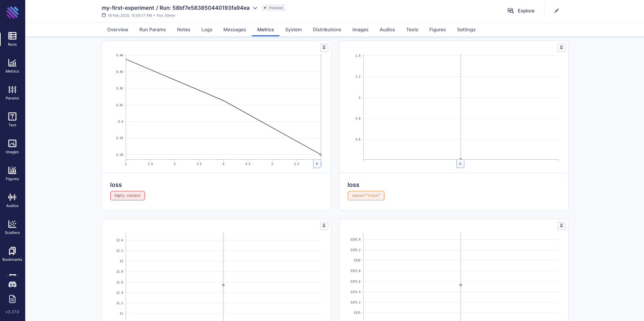Viewport: 644px width, 321px height.
Task: Click the step 6 marker on loss chart
Action: 317,164
